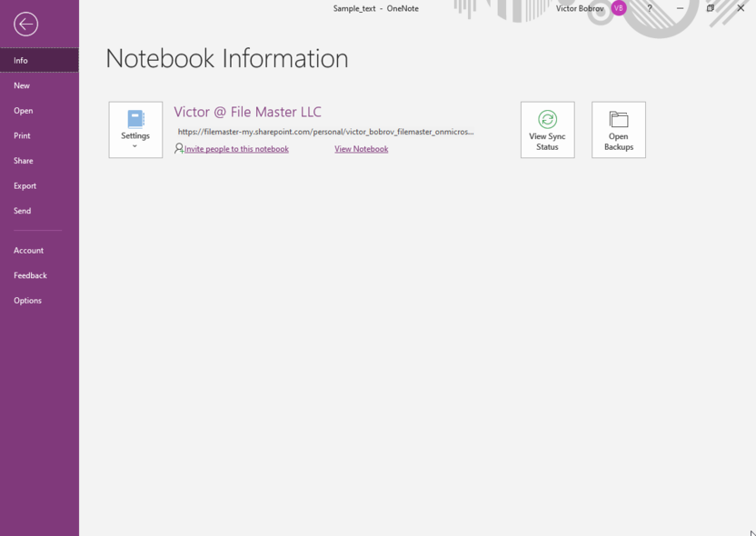Image resolution: width=756 pixels, height=536 pixels.
Task: Click Invite people to this notebook link
Action: coord(236,149)
